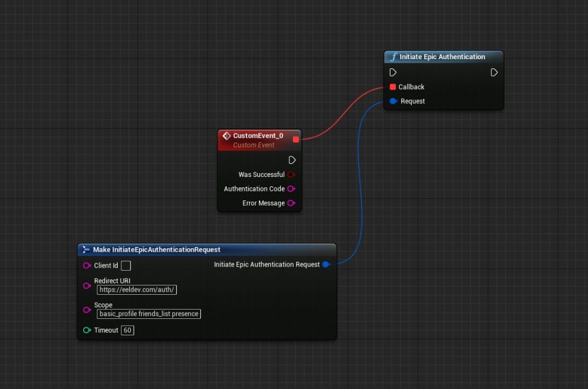Click the empty Client Id text box
The image size is (588, 389).
coord(126,265)
